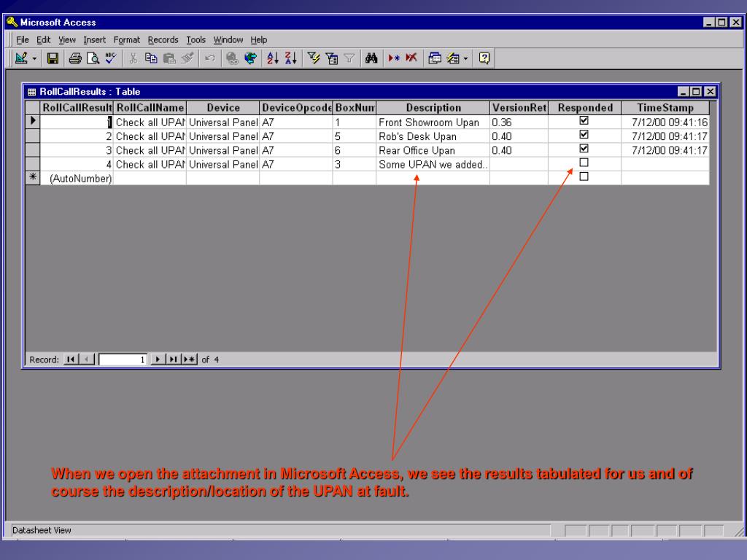
Task: Select the Device column header
Action: (223, 108)
